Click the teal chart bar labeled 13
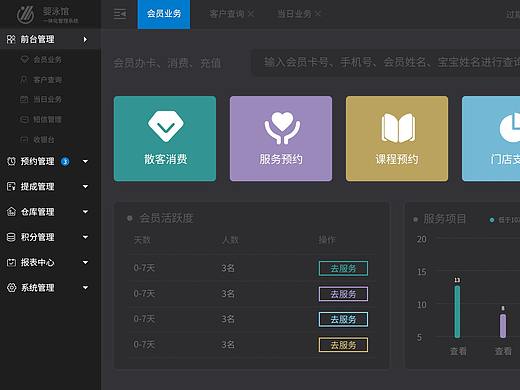 point(457,312)
